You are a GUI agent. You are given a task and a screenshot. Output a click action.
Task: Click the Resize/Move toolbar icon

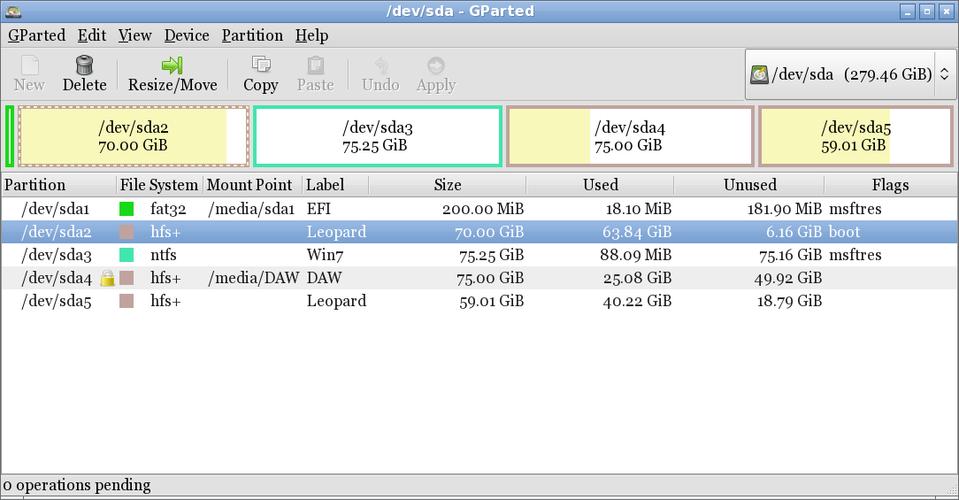(x=172, y=66)
